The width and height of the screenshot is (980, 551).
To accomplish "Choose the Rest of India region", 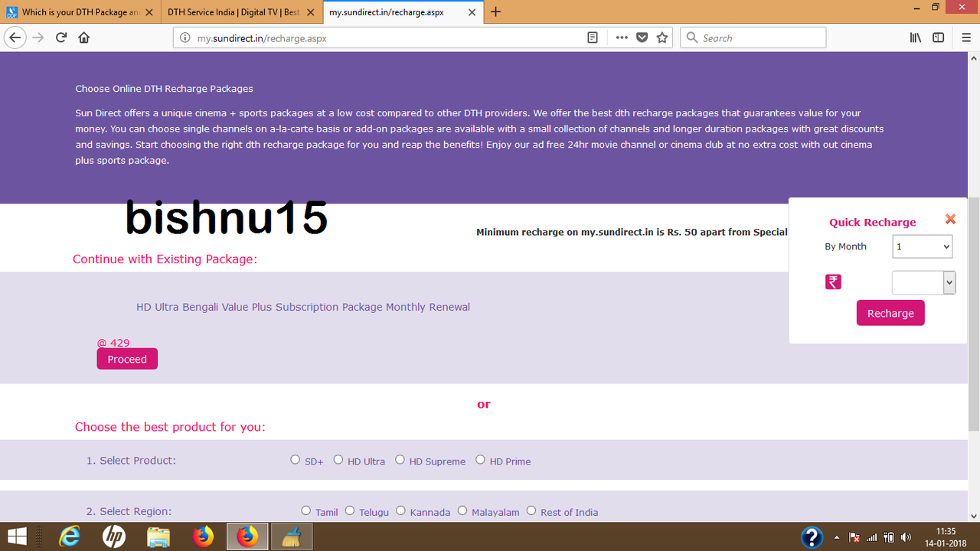I will click(531, 510).
